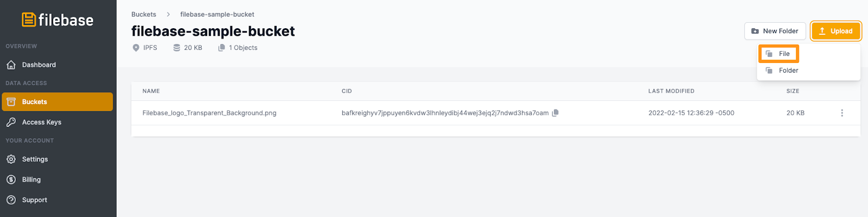This screenshot has height=217, width=868.
Task: Open Access Keys via key icon
Action: coord(11,123)
